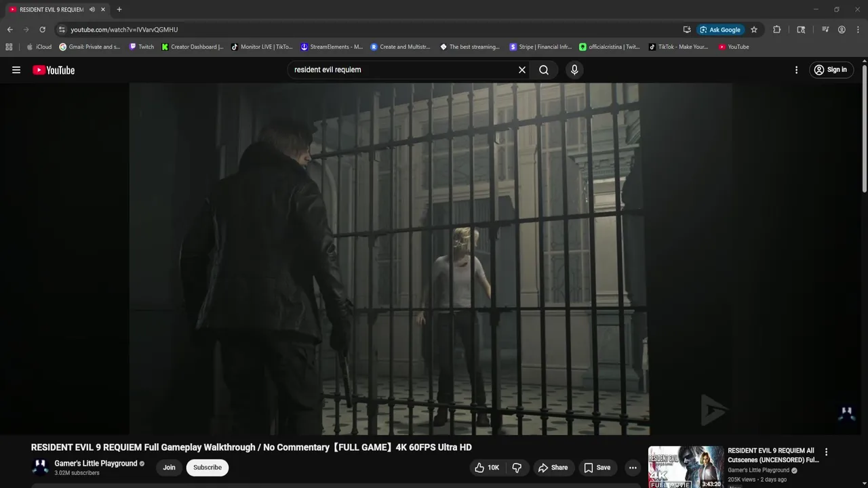This screenshot has width=868, height=488.
Task: Open media controls music note icon
Action: pos(825,30)
